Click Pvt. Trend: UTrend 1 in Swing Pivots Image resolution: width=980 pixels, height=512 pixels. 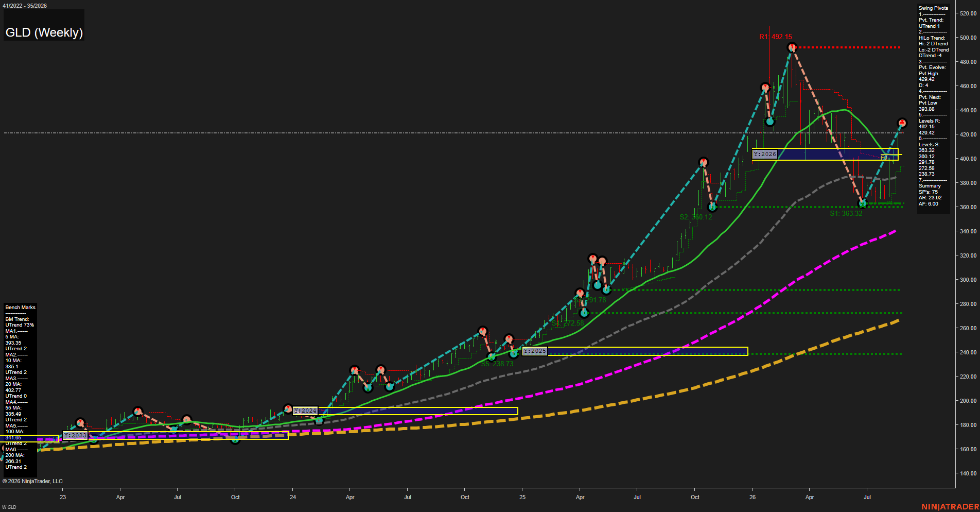(931, 23)
